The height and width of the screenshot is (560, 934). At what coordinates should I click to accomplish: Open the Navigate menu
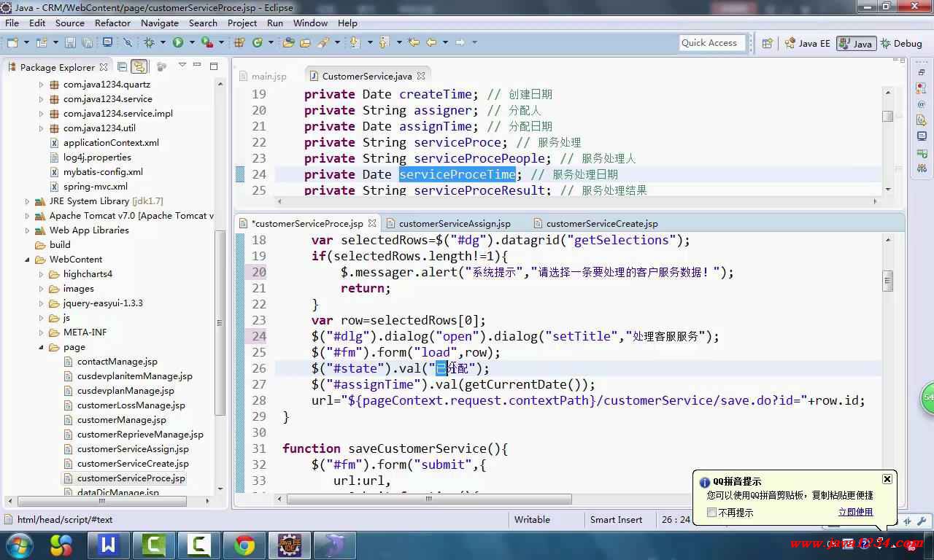160,23
